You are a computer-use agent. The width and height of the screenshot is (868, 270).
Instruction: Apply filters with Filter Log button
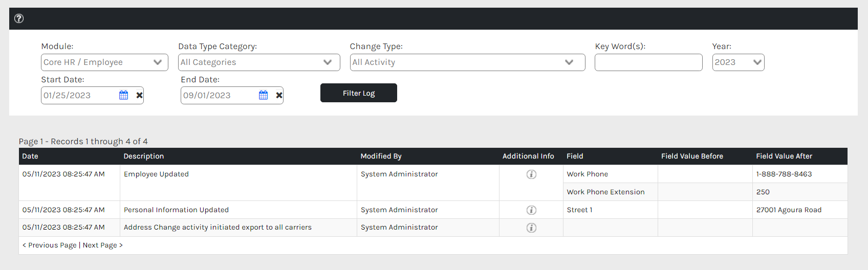click(359, 93)
